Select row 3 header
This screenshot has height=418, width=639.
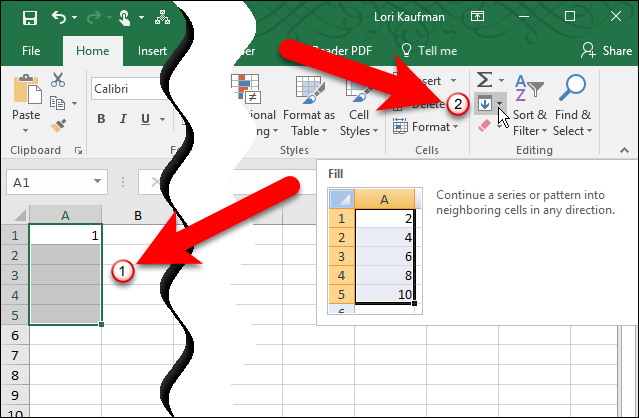15,275
